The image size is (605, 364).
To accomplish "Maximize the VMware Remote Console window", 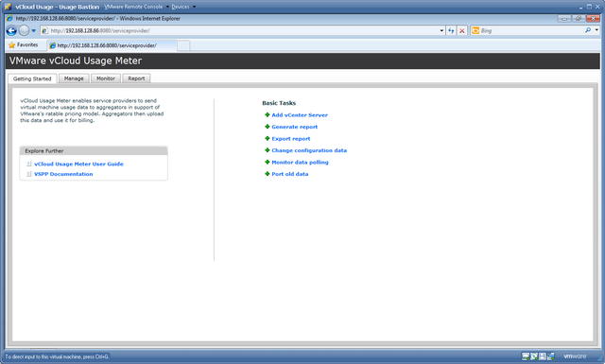I will 589,7.
